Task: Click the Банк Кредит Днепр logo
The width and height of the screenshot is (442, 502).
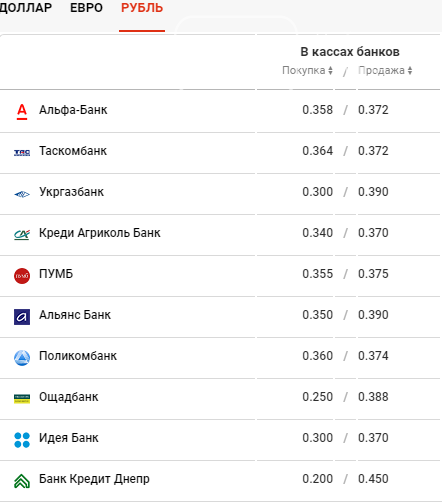Action: (x=22, y=481)
